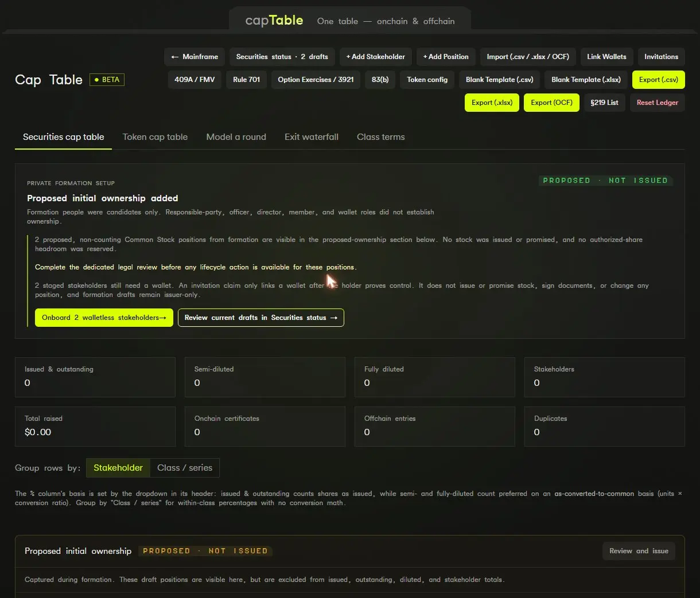Export the cap table as OCF
The image size is (700, 598).
[x=551, y=103]
